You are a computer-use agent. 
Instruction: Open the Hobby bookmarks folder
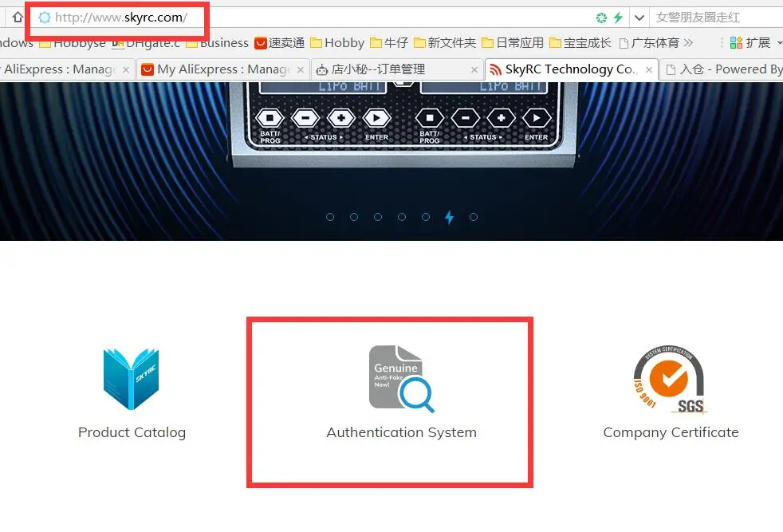click(x=337, y=43)
